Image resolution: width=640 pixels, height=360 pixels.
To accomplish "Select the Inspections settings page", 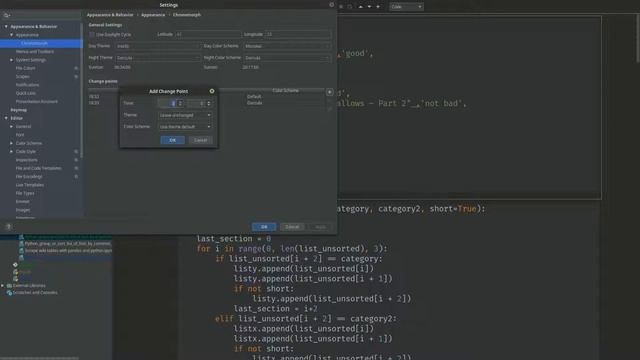I will click(x=27, y=160).
